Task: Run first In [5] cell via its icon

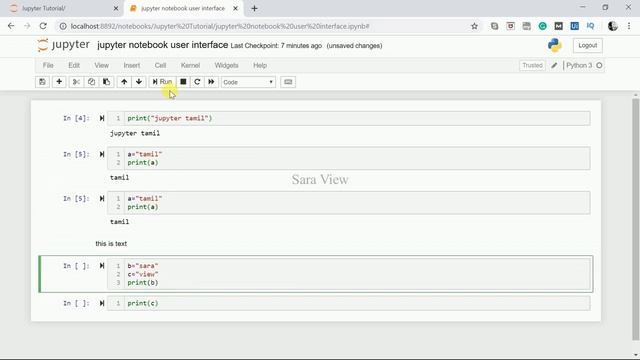Action: (102, 154)
